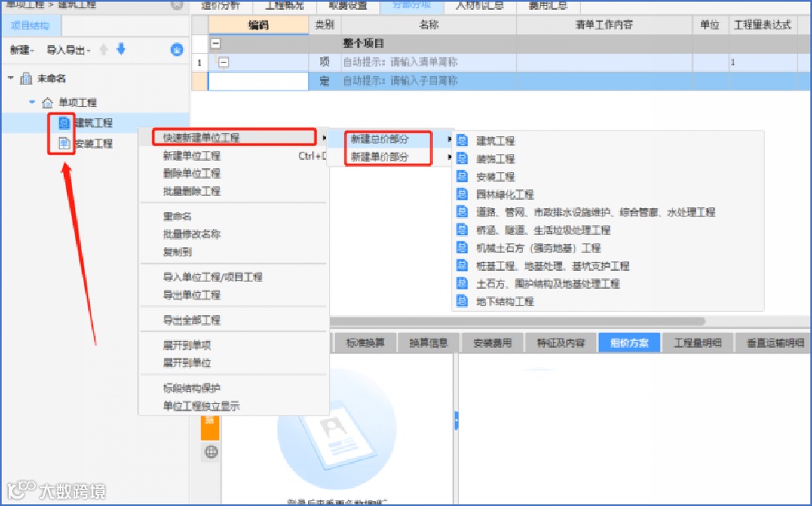Click 删除单位工程 in context menu
Screen dimensions: 812x506
coord(192,173)
